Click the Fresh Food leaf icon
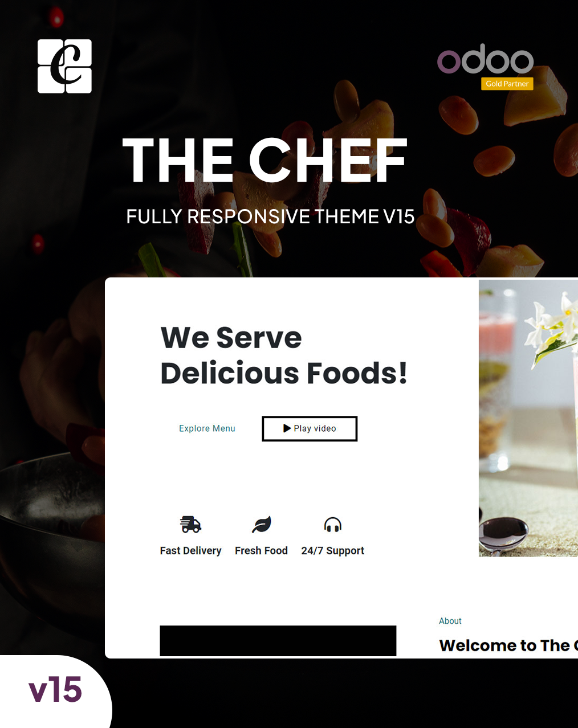578x728 pixels. pyautogui.click(x=262, y=525)
